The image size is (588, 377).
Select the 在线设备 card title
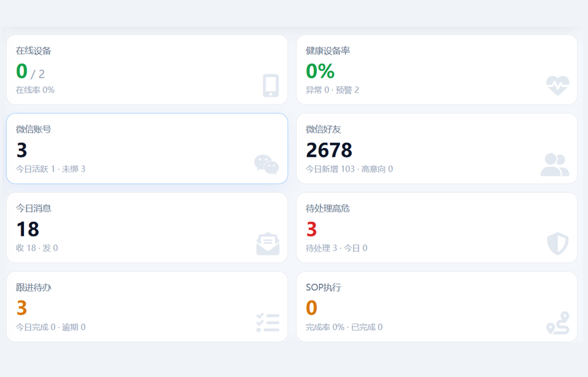[33, 51]
